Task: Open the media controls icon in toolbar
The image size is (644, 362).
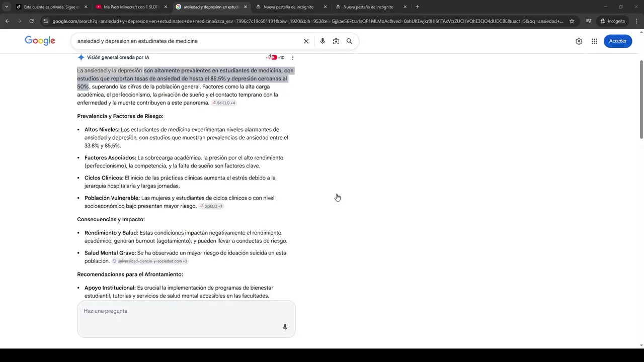Action: click(588, 21)
